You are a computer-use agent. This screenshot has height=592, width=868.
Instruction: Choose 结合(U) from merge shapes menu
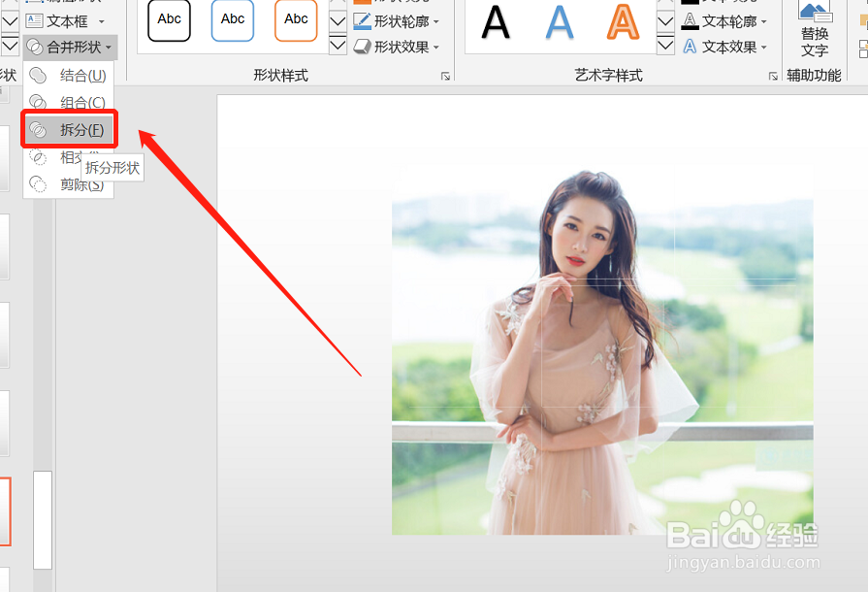tap(69, 76)
